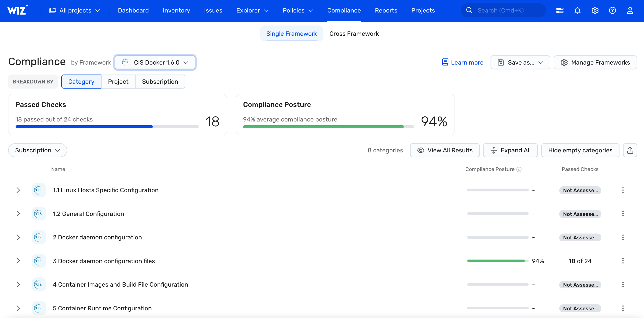644x318 pixels.
Task: Toggle Hide empty categories
Action: [x=580, y=150]
